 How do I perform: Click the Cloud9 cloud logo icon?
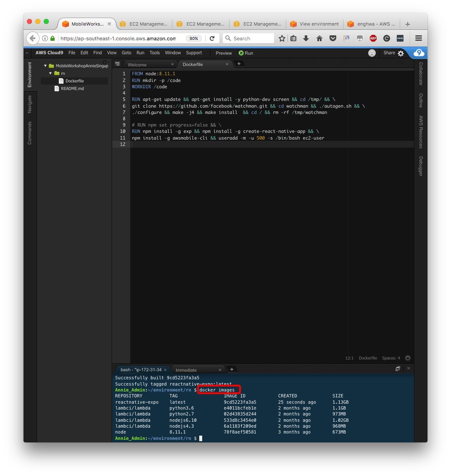(x=419, y=53)
